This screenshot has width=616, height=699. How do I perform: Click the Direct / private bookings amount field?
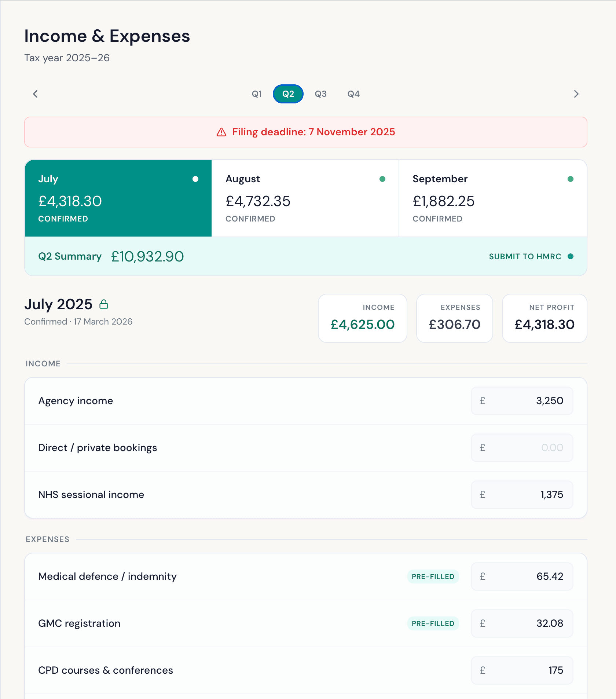(522, 447)
